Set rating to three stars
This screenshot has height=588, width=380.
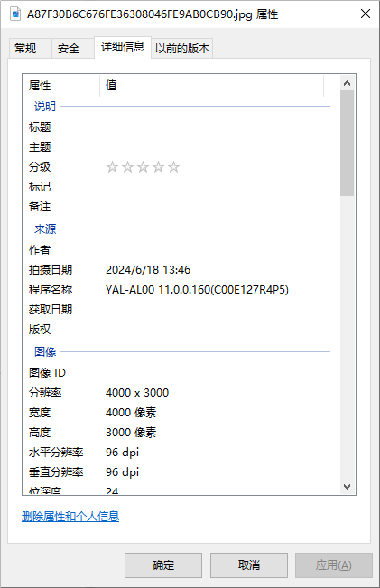(x=144, y=166)
